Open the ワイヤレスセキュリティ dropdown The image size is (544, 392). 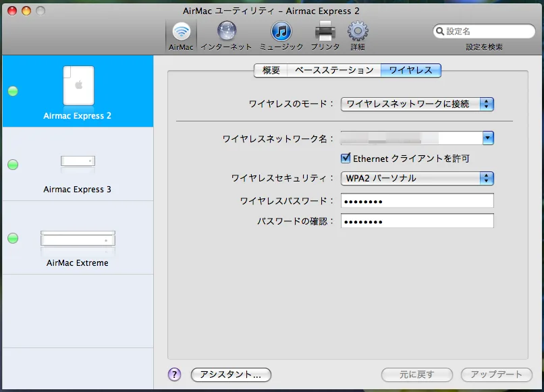[x=417, y=178]
